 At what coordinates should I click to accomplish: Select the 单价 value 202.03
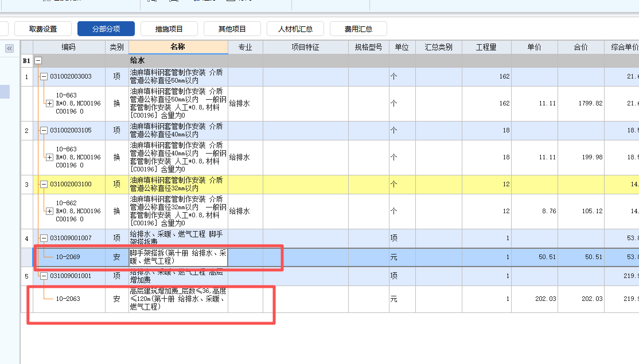coord(535,299)
